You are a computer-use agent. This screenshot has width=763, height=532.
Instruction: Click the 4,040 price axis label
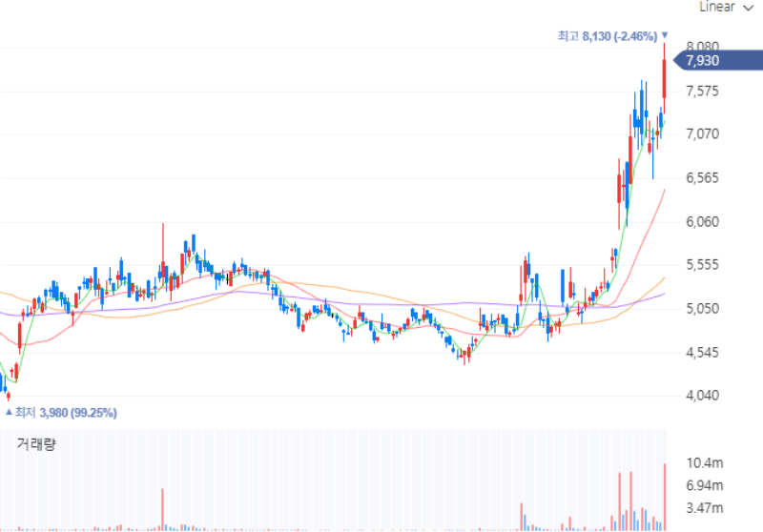(x=702, y=396)
